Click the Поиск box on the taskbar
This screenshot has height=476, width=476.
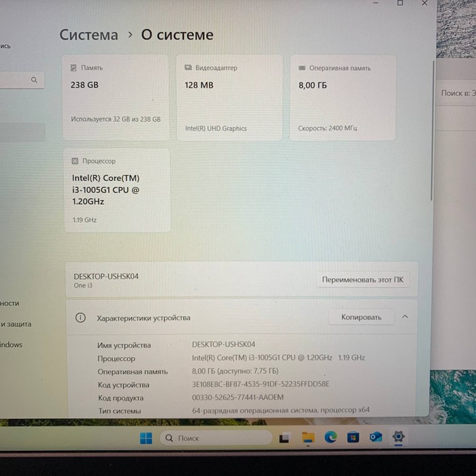216,438
